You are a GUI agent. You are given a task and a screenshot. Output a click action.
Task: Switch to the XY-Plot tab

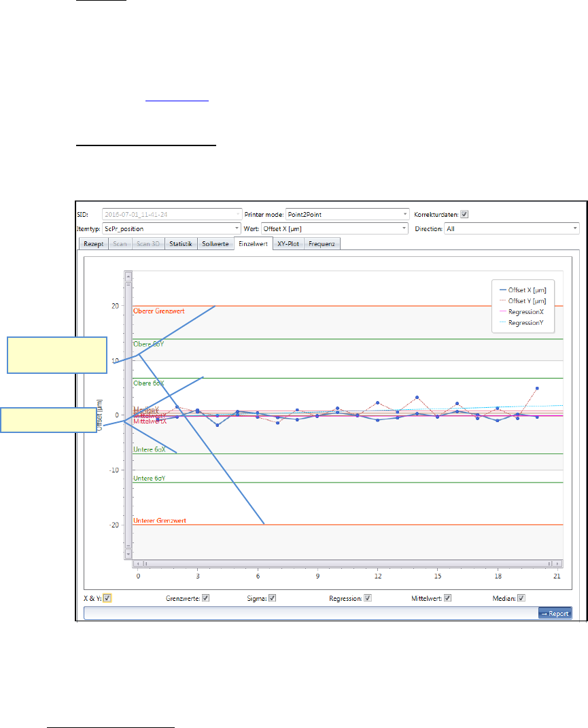(288, 244)
